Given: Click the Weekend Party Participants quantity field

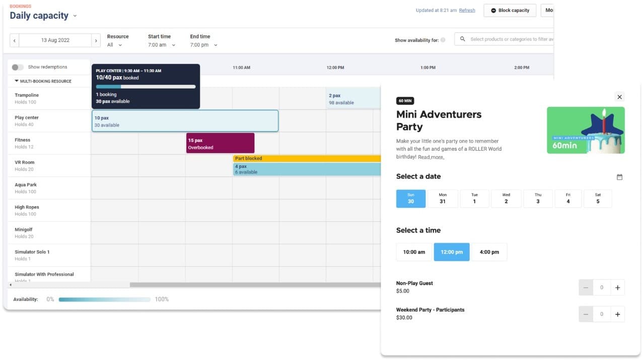Looking at the screenshot, I should (601, 314).
